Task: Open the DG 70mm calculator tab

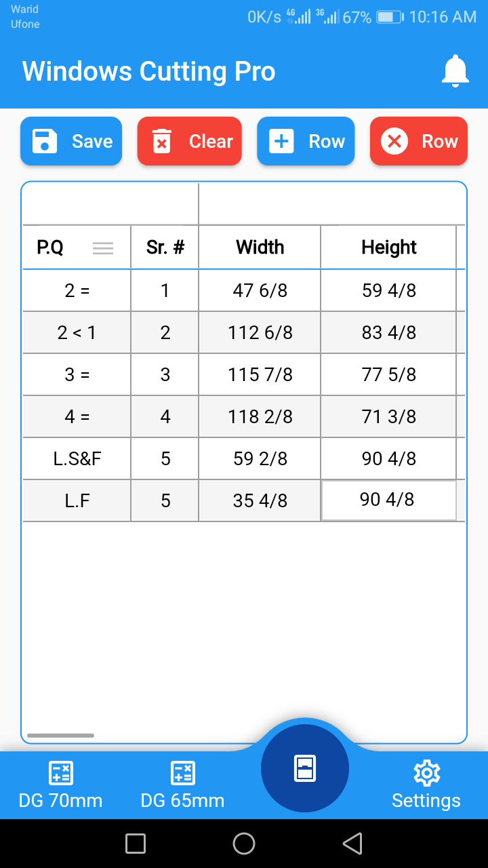Action: click(61, 785)
